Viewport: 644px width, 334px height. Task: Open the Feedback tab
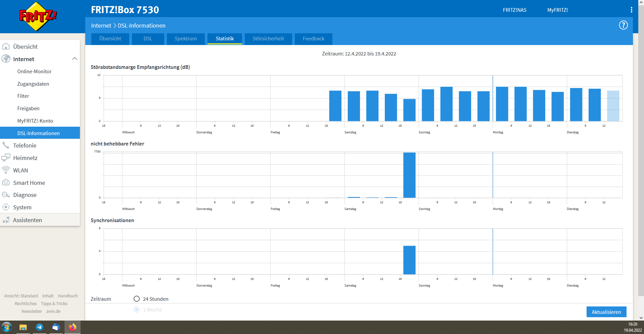[x=314, y=39]
